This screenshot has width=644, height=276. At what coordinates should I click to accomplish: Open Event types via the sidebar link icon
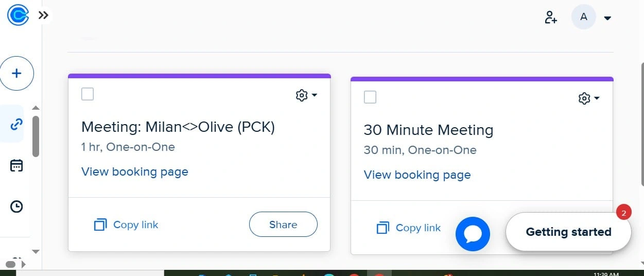(17, 124)
